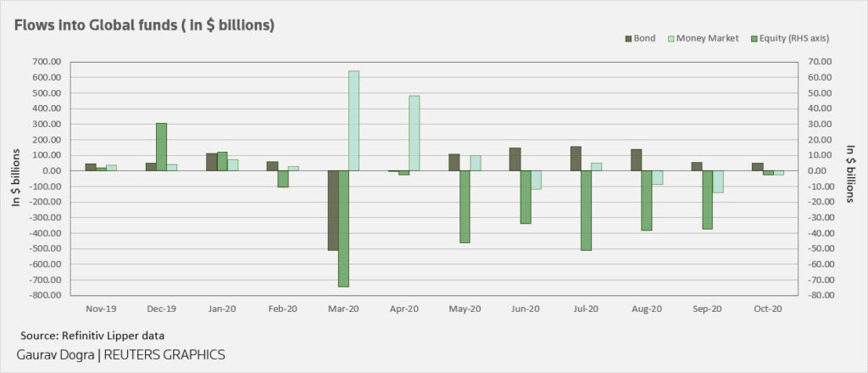Click the Mar-20 x-axis label
The image size is (868, 373).
tap(343, 309)
